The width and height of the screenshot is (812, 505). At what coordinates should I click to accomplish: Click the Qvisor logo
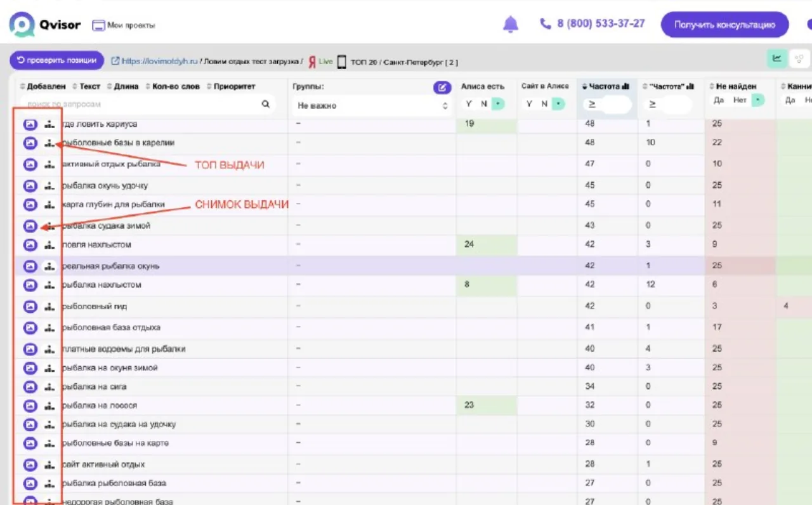click(x=45, y=25)
